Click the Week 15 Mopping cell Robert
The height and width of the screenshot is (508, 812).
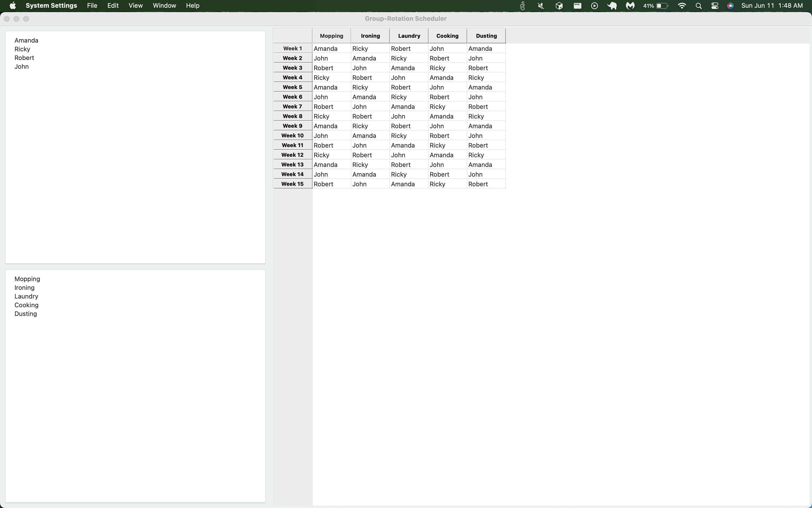click(x=332, y=184)
